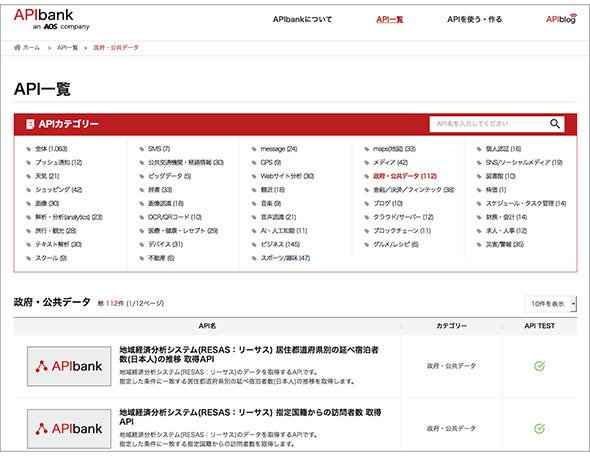Select the 音楽 category
Image resolution: width=590 pixels, height=456 pixels.
271,203
